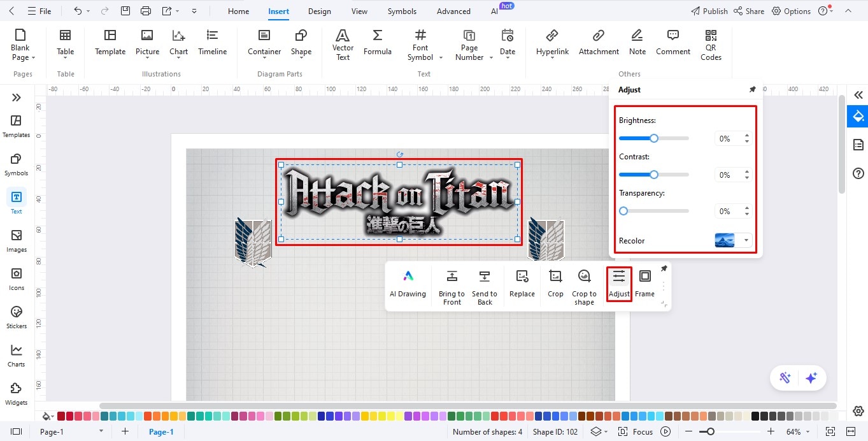The width and height of the screenshot is (868, 441).
Task: Click the Publish button
Action: click(x=709, y=11)
